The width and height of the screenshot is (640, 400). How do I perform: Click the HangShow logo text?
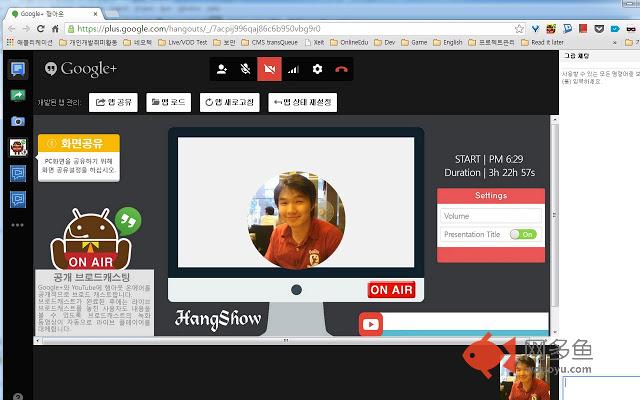(x=218, y=320)
